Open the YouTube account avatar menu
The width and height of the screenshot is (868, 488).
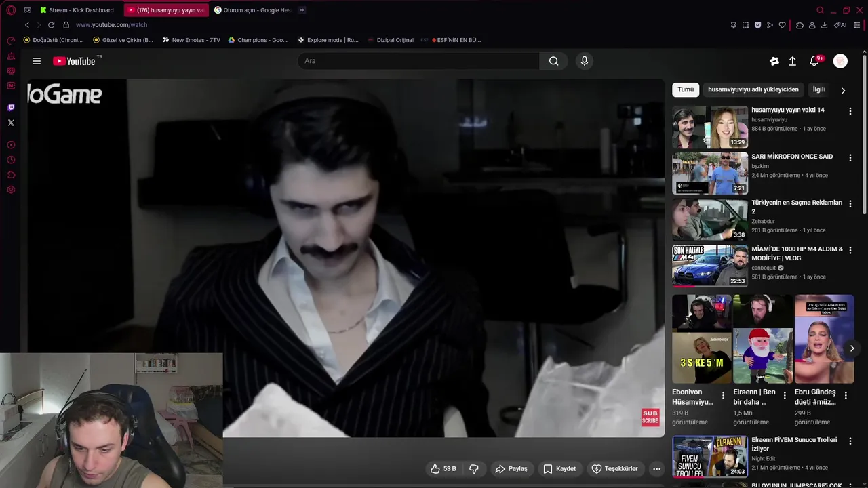tap(840, 61)
